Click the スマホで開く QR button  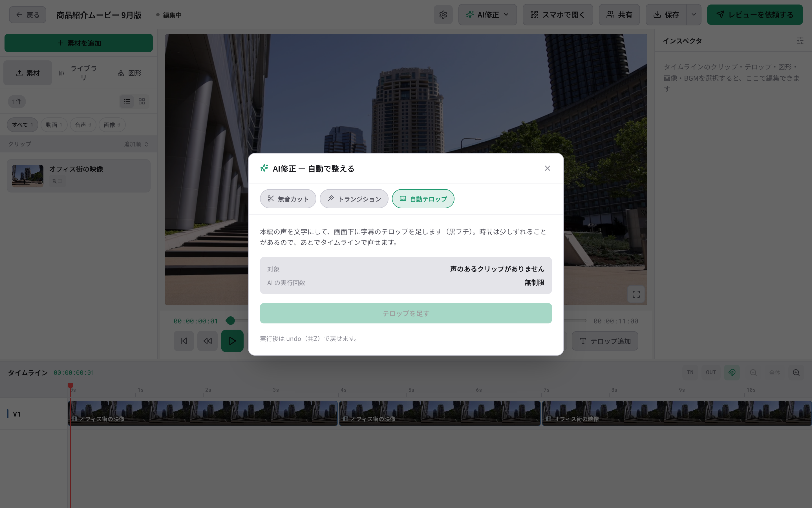point(558,15)
